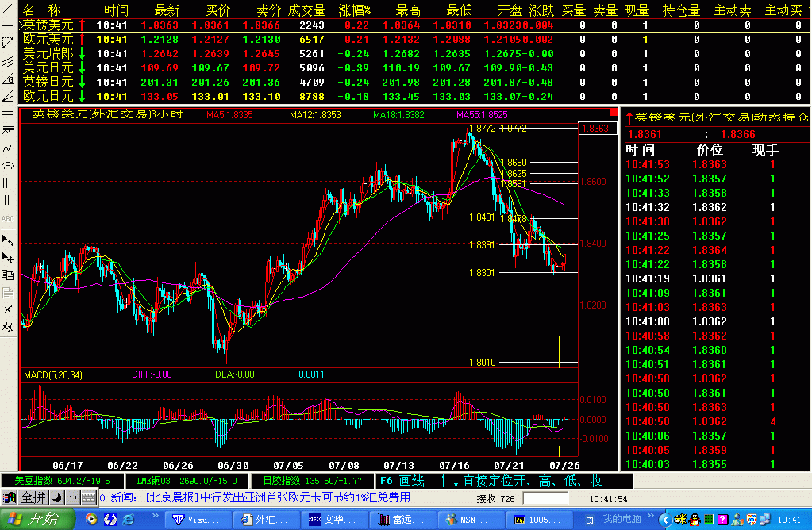Click the copy drawing icon

pos(8,275)
